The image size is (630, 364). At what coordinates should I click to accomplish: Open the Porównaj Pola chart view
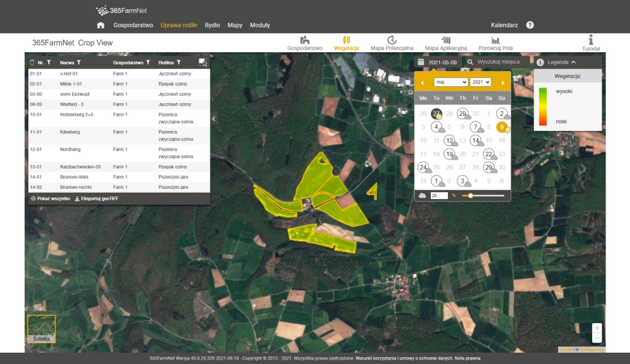[x=495, y=43]
